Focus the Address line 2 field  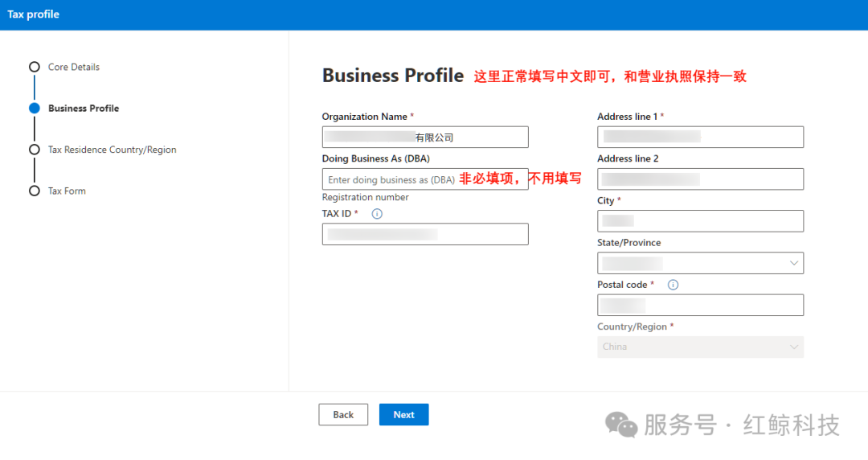(x=700, y=179)
